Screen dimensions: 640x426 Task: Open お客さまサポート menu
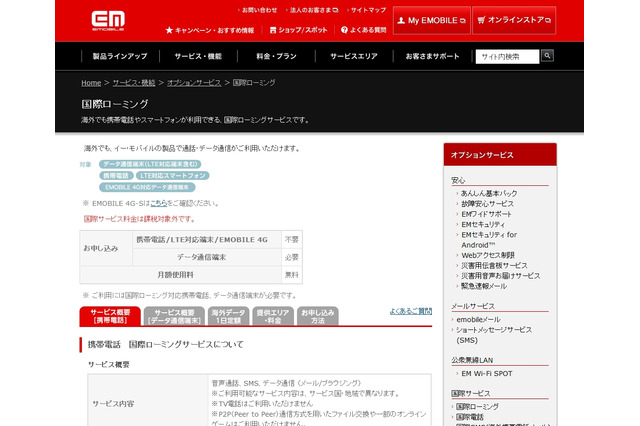pos(432,56)
